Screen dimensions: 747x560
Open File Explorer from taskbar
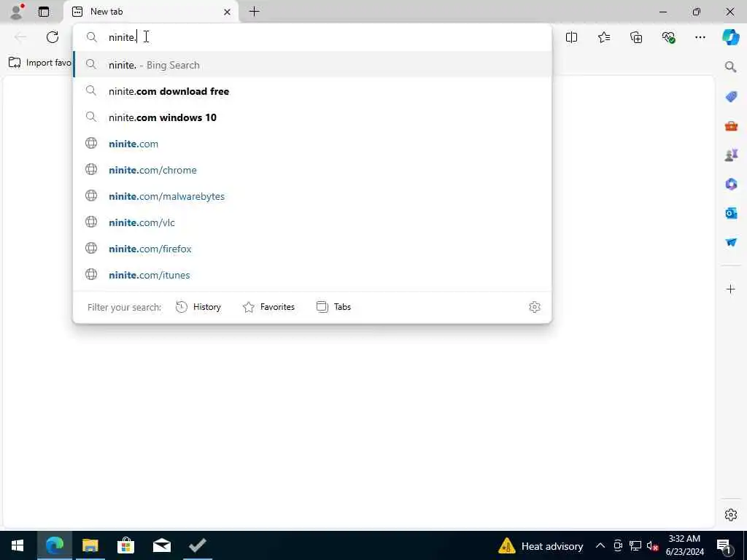pyautogui.click(x=90, y=545)
